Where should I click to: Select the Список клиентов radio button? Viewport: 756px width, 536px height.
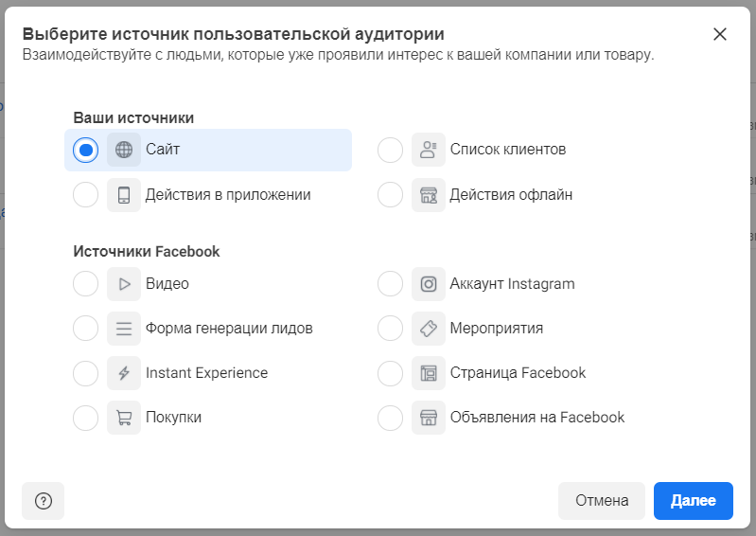(390, 150)
